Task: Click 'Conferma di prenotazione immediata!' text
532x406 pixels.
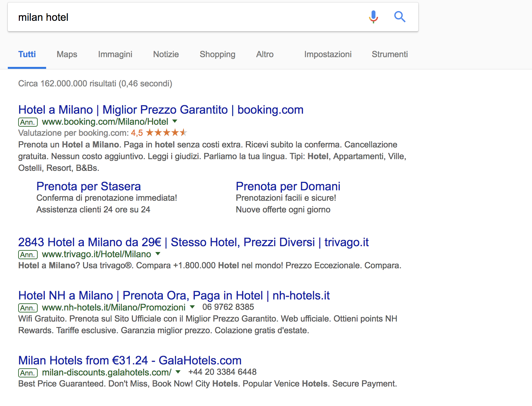Action: point(107,198)
